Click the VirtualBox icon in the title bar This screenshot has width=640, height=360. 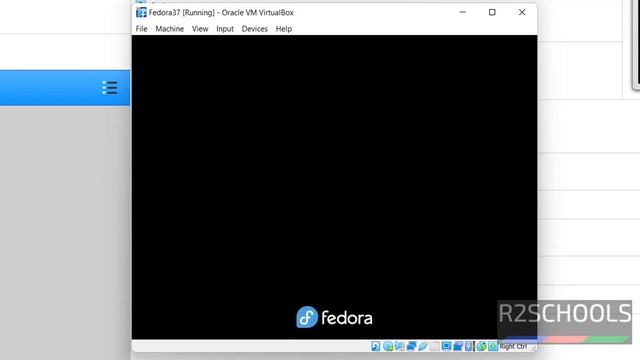141,12
